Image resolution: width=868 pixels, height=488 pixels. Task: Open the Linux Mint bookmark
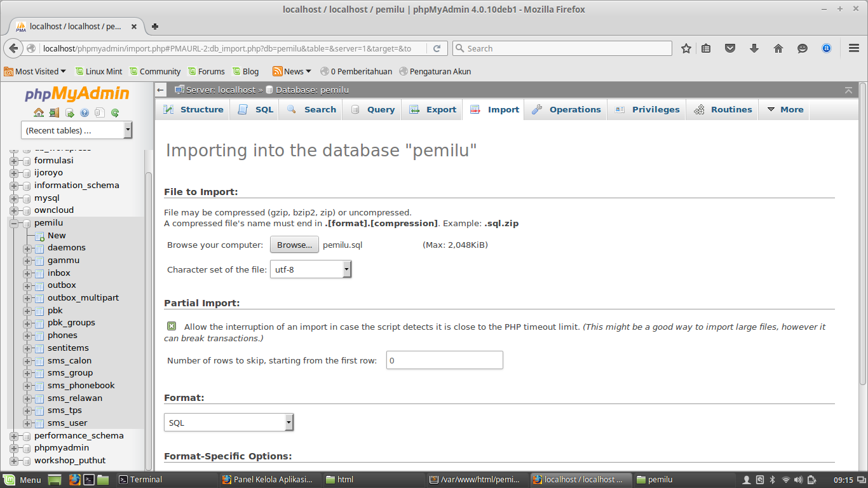click(x=98, y=71)
